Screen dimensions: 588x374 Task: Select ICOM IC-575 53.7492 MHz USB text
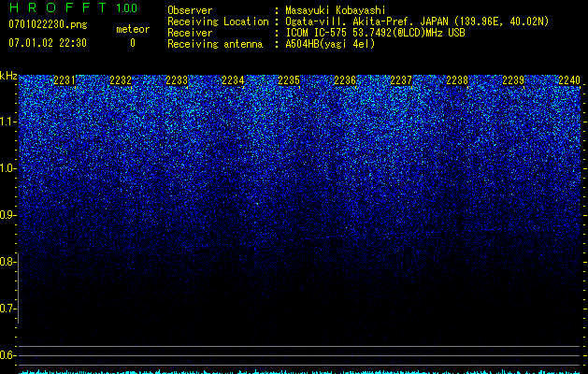click(x=375, y=33)
